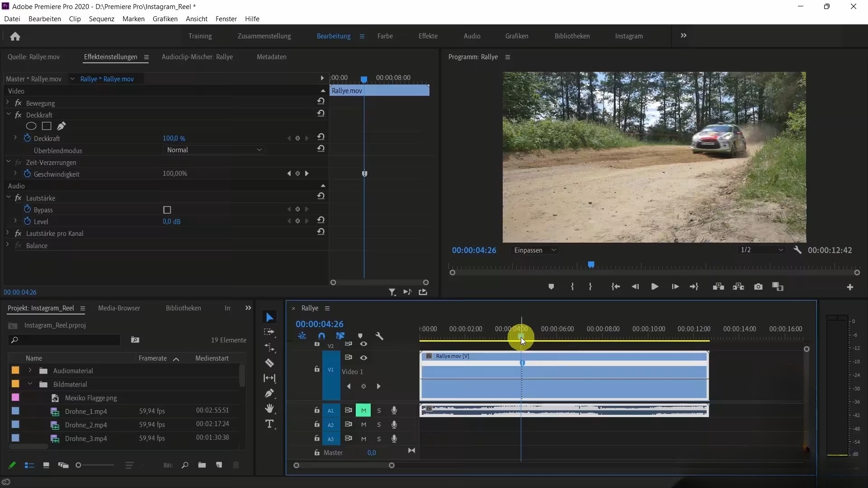The image size is (868, 488).
Task: Expand the Audiomaterial bin
Action: click(30, 371)
